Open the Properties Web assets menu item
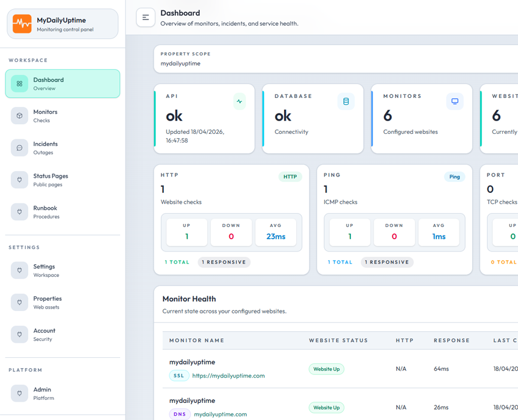This screenshot has height=420, width=518. (63, 302)
